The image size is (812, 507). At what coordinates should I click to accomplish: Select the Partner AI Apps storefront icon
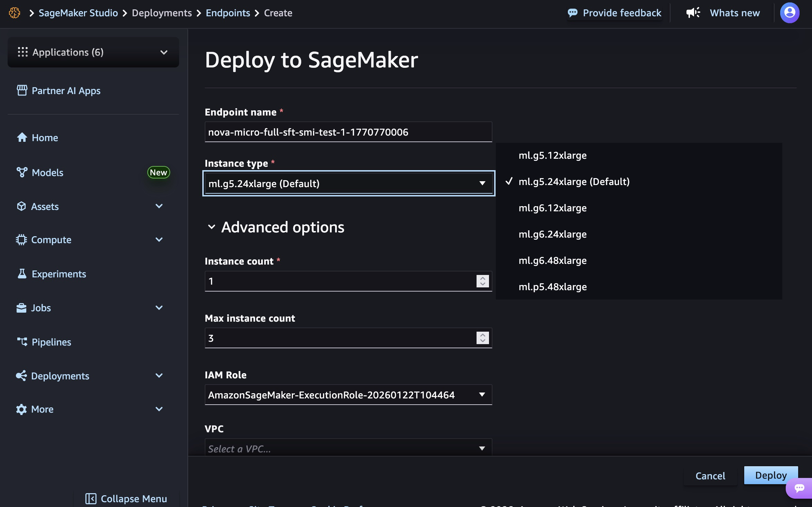(x=22, y=90)
